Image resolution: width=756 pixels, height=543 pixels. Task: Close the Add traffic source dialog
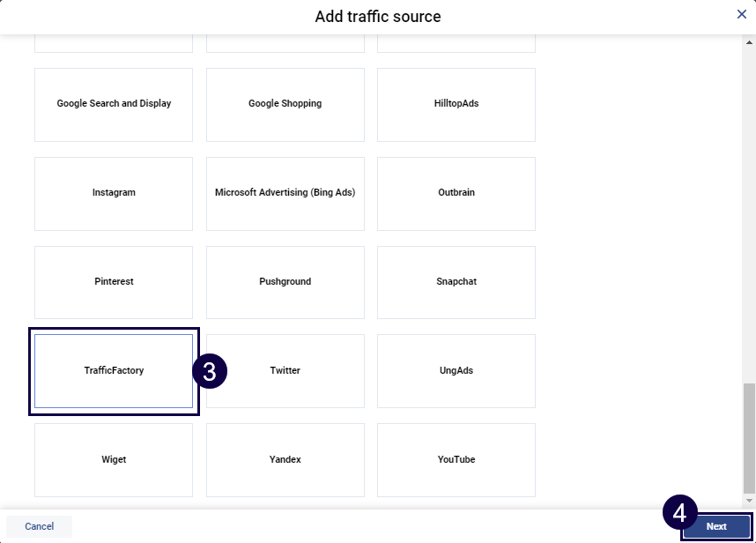(741, 14)
